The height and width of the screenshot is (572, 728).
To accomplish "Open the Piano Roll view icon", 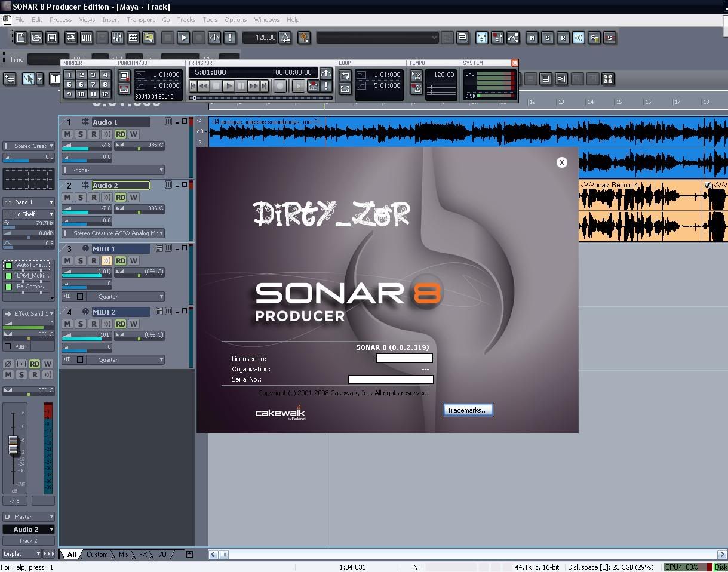I will tap(87, 38).
